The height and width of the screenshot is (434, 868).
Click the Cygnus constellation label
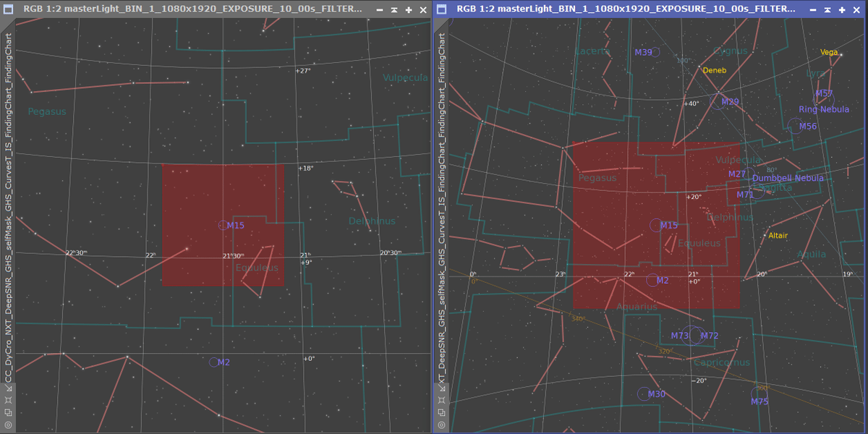(x=731, y=51)
